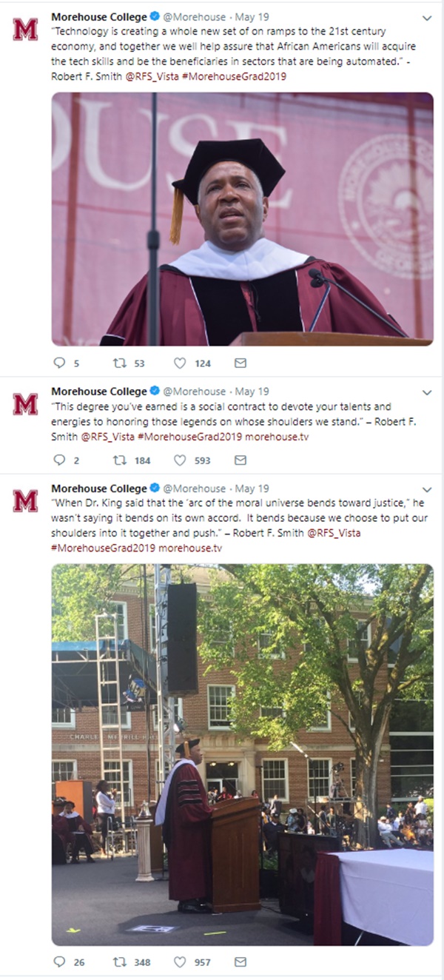Like the tweet with 124 likes
The height and width of the screenshot is (980, 444).
[180, 363]
